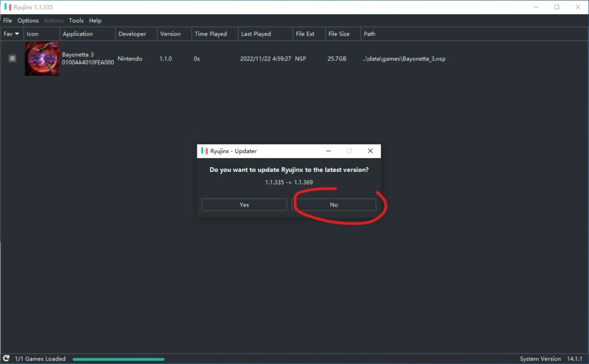Click No in the Updater dialog
589x364 pixels.
tap(334, 205)
